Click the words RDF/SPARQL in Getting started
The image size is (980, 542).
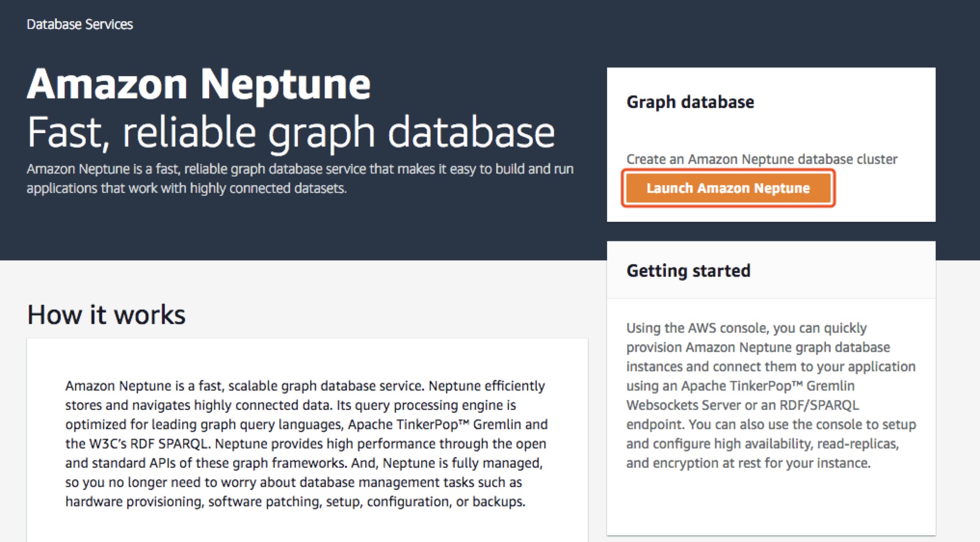point(819,405)
